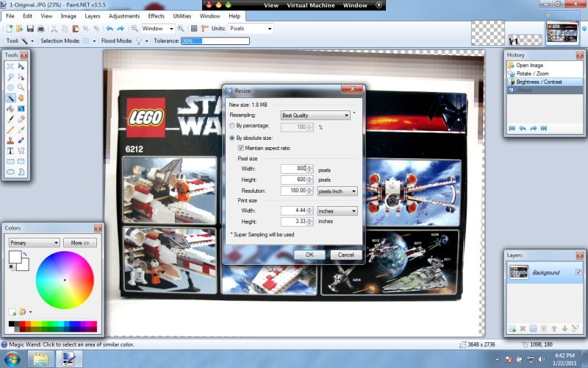This screenshot has height=368, width=588.
Task: Open the Edit menu
Action: click(x=27, y=16)
